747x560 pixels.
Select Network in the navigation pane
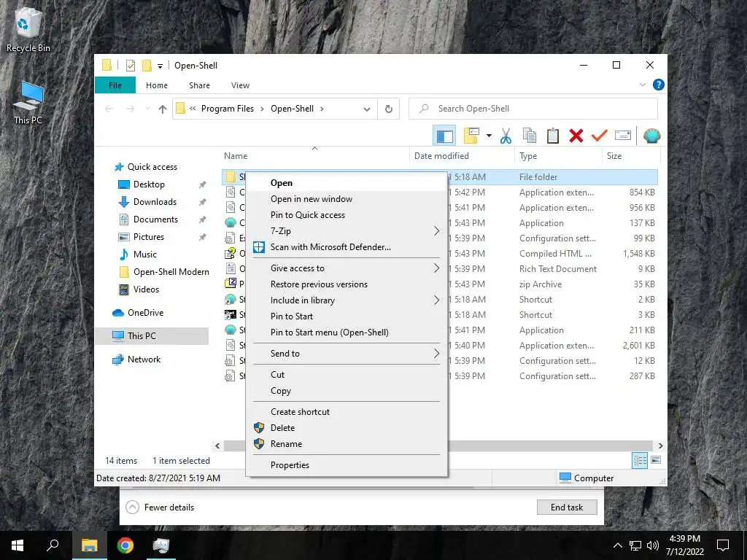144,359
